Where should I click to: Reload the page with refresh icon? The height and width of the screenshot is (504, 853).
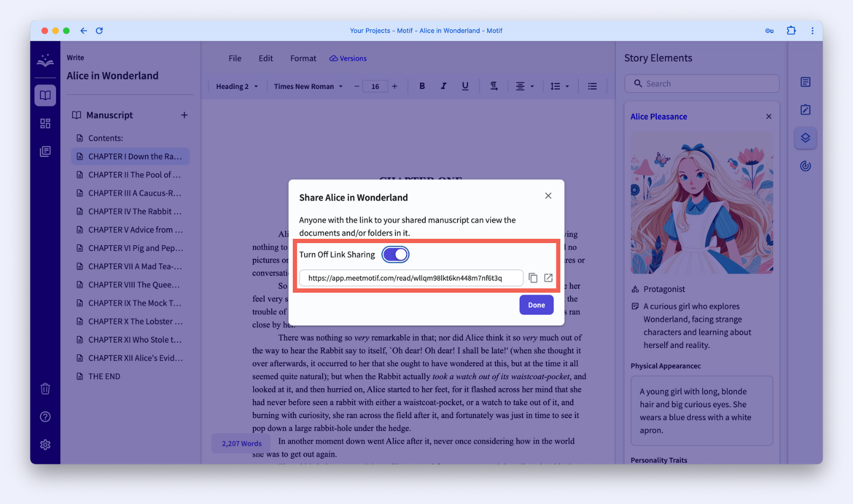[99, 31]
